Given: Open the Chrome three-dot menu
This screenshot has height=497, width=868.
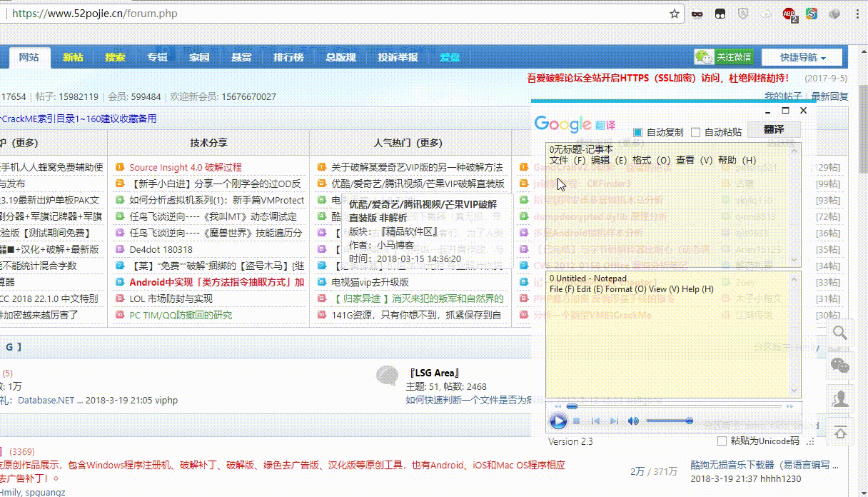Looking at the screenshot, I should pyautogui.click(x=859, y=14).
